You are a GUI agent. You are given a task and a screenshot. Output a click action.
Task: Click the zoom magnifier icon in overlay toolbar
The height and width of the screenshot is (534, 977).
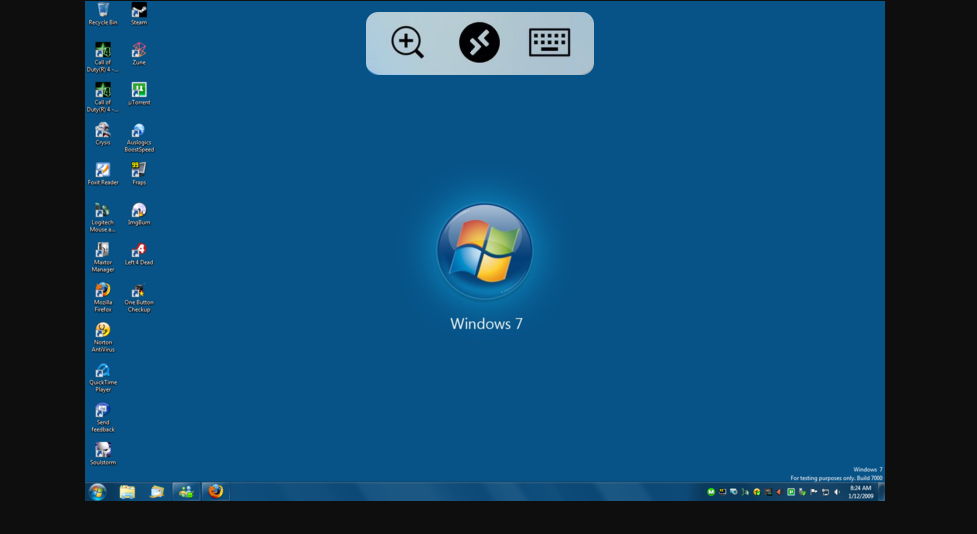(407, 43)
